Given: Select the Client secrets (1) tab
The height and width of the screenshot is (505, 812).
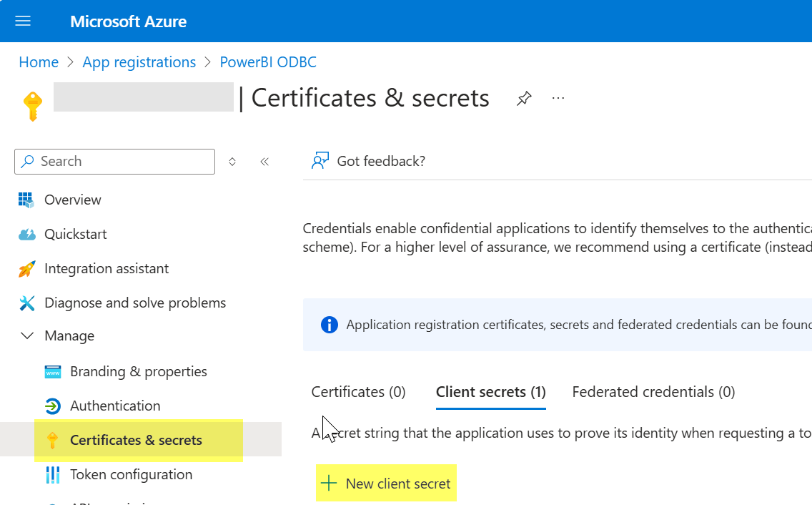Looking at the screenshot, I should click(491, 391).
